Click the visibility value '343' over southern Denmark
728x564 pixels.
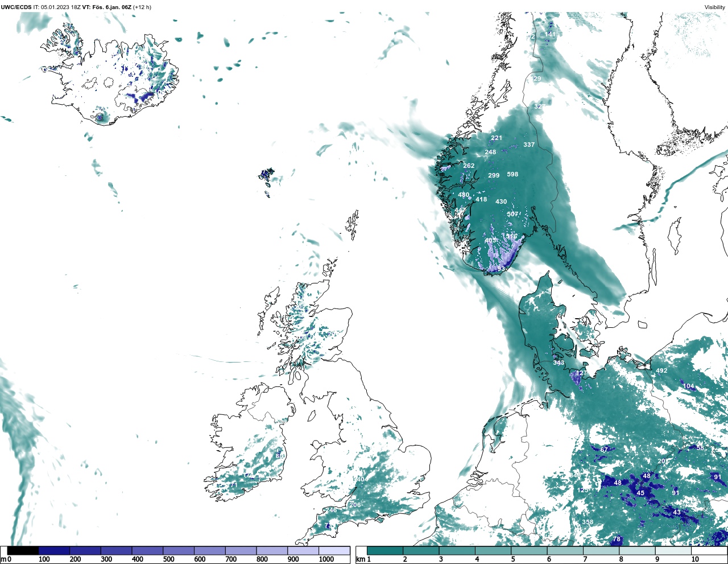coord(559,363)
